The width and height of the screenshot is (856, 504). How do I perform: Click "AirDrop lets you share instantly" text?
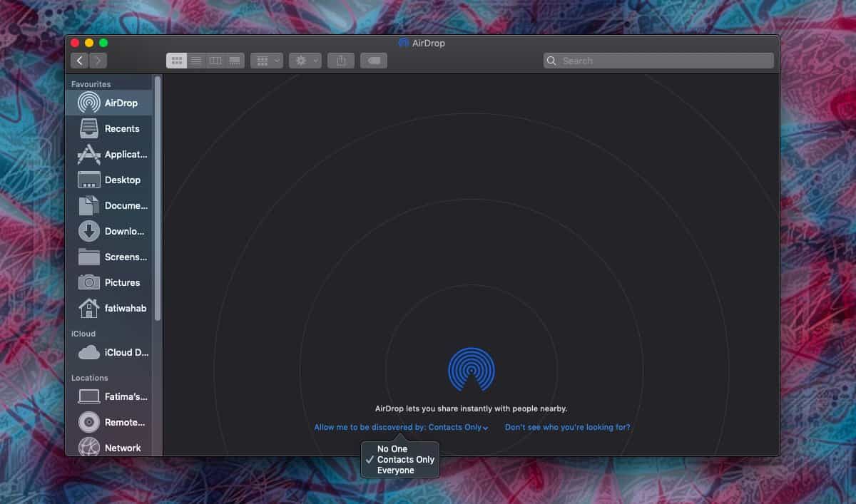[472, 409]
